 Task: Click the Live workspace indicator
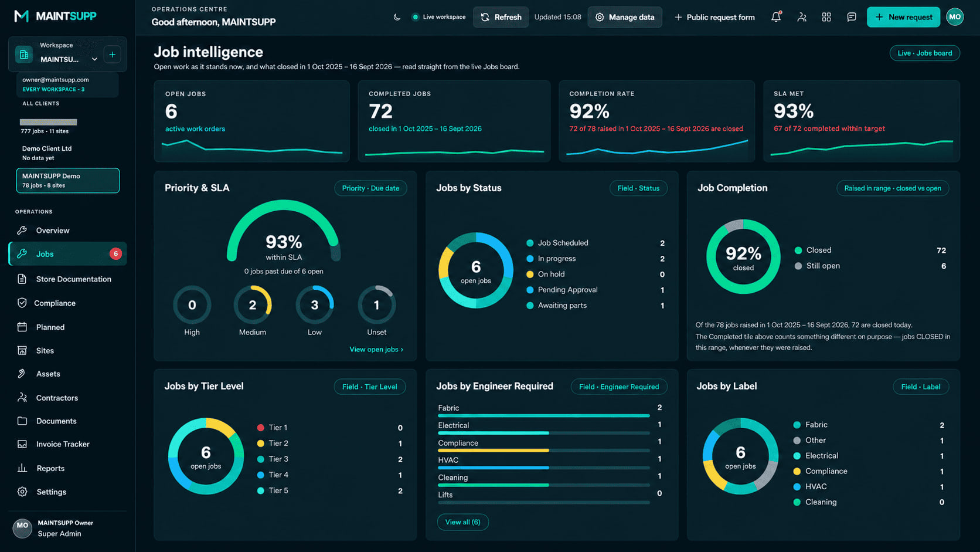438,17
